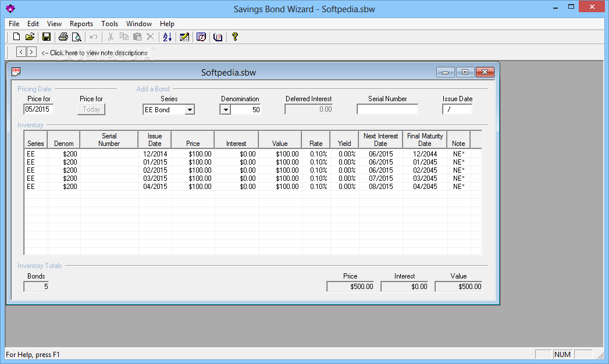609x364 pixels.
Task: Click the Delete X toolbar icon
Action: (150, 37)
